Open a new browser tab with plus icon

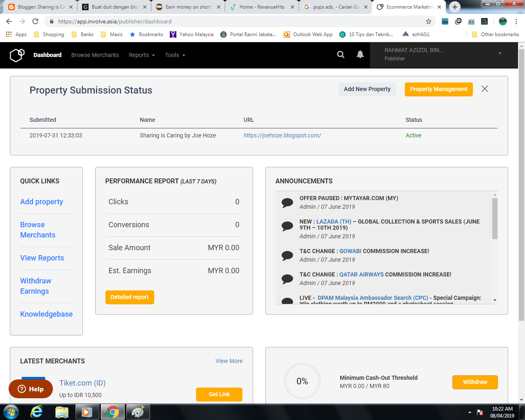pos(454,7)
